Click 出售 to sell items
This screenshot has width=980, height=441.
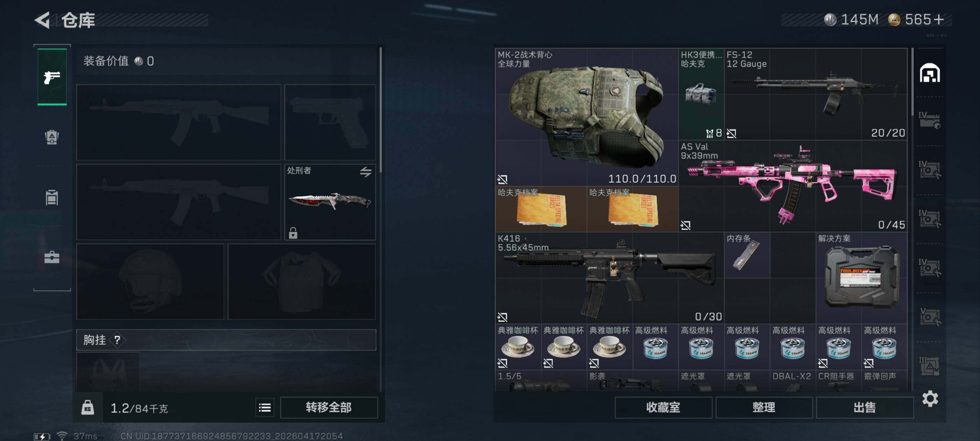864,407
